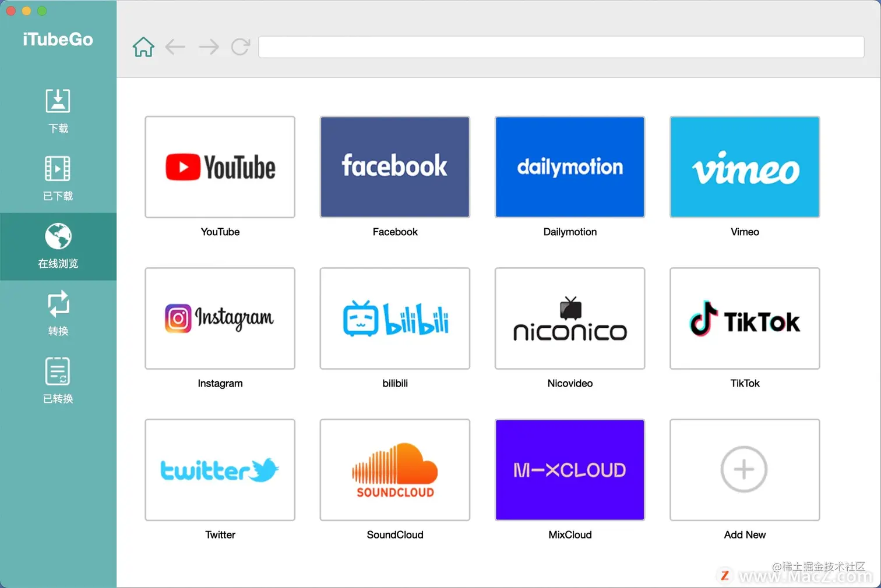Open the niconico site tile
The height and width of the screenshot is (588, 881).
pyautogui.click(x=570, y=318)
